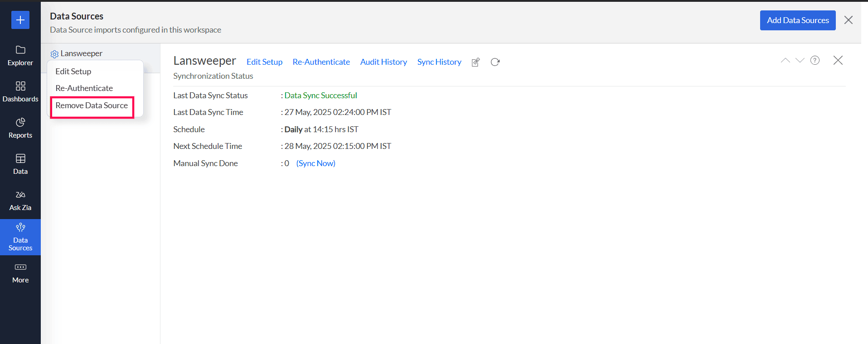Go to next data source with down chevron
The height and width of the screenshot is (344, 868).
[x=800, y=60]
